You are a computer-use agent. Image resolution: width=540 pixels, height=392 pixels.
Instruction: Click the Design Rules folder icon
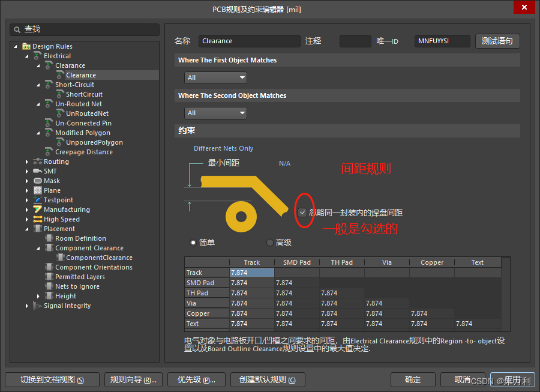26,46
